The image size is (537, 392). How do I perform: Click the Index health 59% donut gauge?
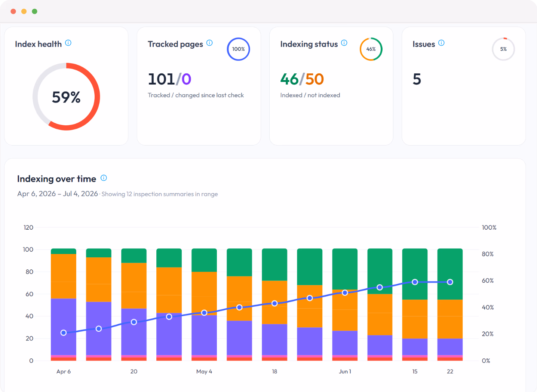(x=66, y=97)
